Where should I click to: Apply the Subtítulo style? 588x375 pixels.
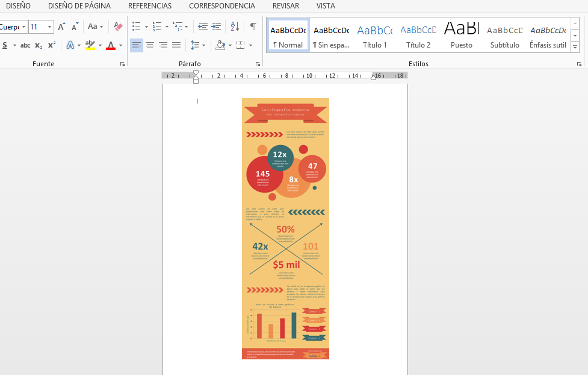504,35
